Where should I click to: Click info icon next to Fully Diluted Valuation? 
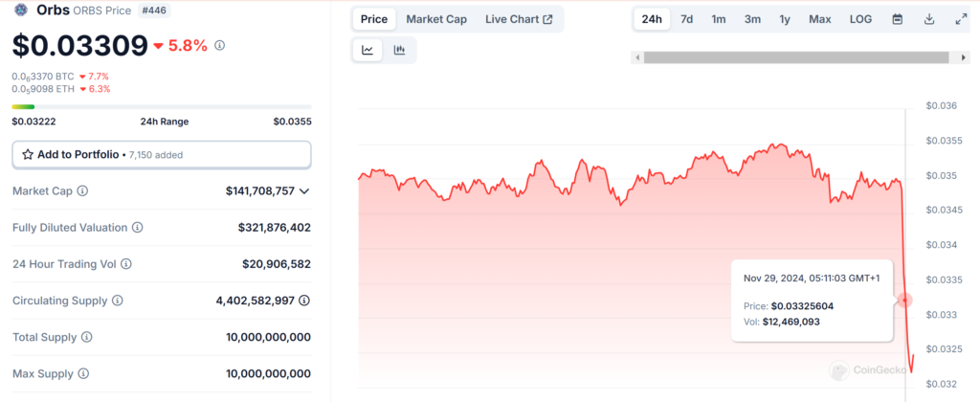click(138, 228)
